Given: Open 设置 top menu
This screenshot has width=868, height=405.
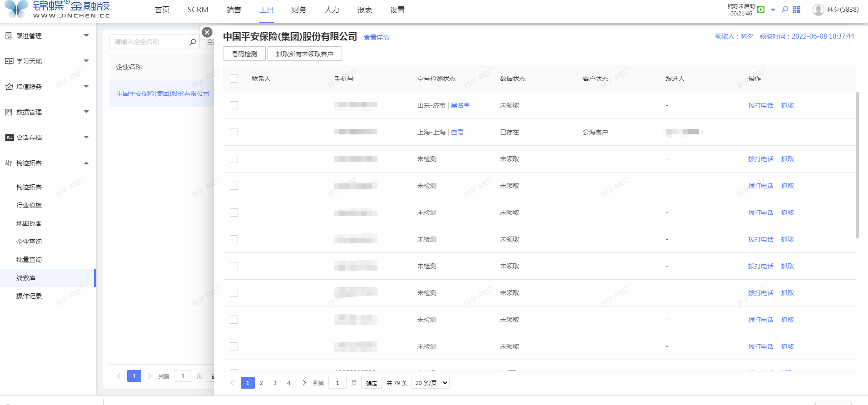Looking at the screenshot, I should click(x=397, y=10).
